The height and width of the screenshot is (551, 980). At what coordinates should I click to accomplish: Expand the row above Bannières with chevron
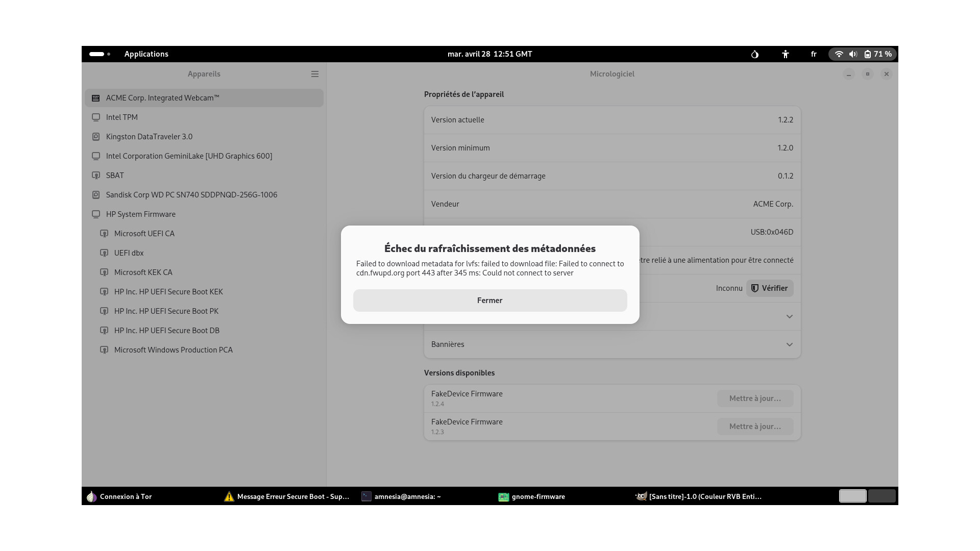[x=789, y=316]
